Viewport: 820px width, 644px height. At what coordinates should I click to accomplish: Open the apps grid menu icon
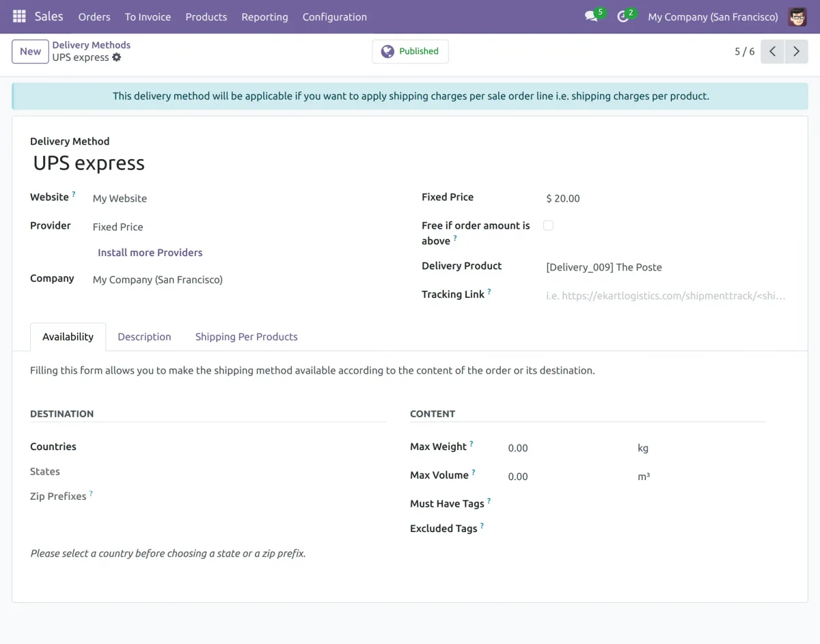tap(19, 16)
